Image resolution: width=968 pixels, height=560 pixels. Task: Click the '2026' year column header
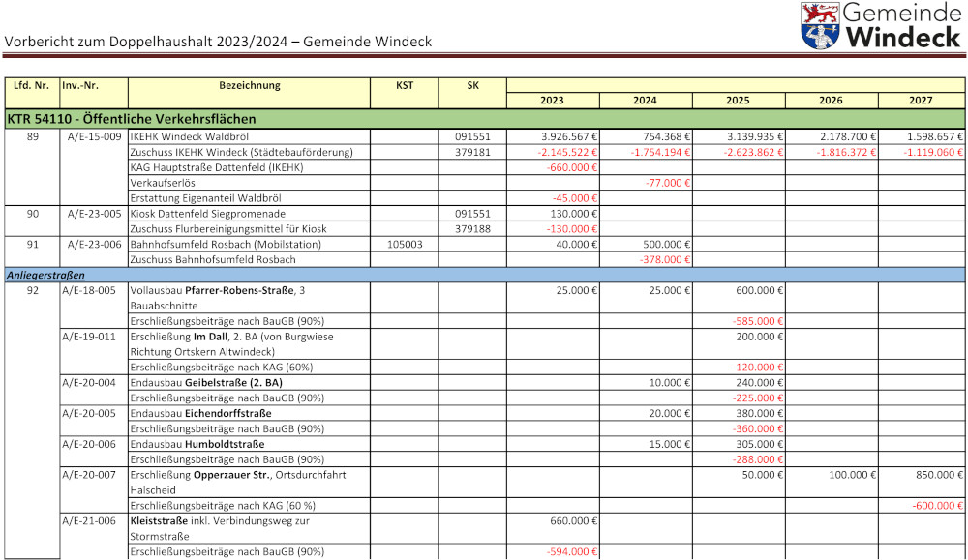tap(831, 100)
